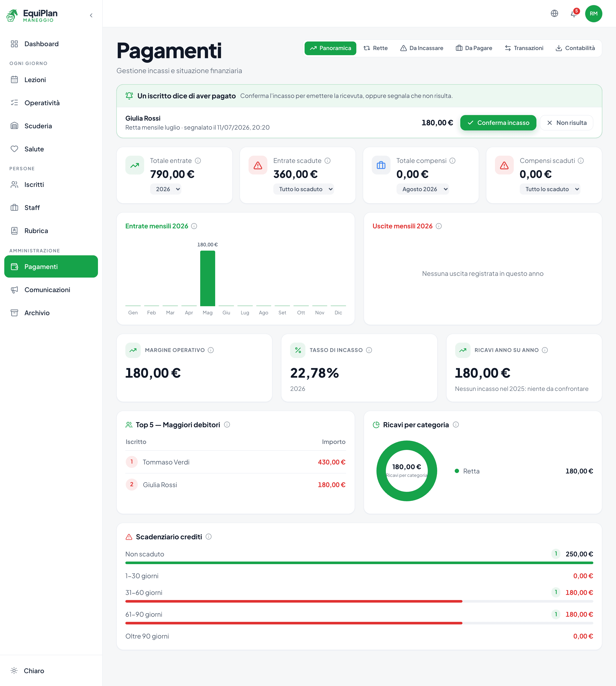
Task: Click the Entrate scadute warning icon
Action: pos(258,165)
